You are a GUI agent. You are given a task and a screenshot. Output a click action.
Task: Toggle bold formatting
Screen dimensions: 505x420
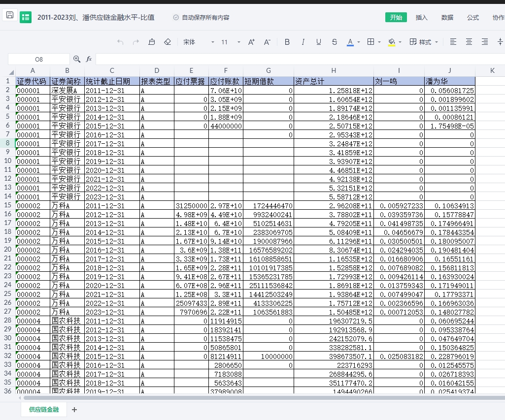click(x=287, y=42)
